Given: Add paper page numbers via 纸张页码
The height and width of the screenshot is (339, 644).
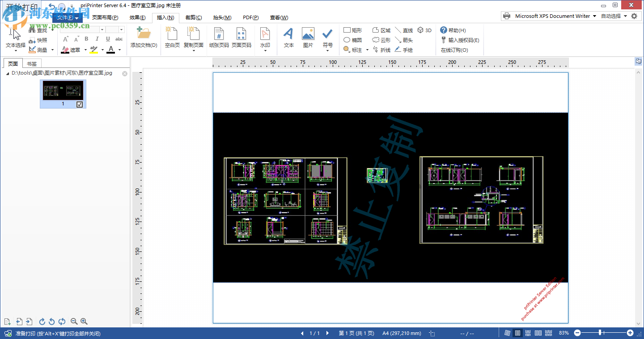Looking at the screenshot, I should (218, 38).
